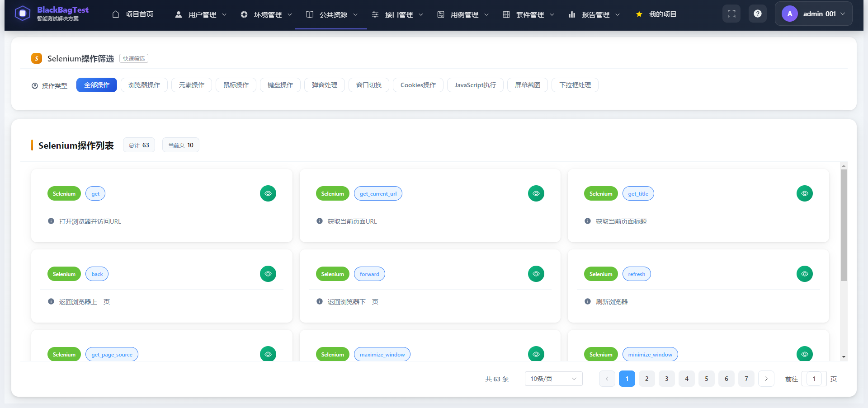868x408 pixels.
Task: Open the 项目首页 home icon
Action: pyautogui.click(x=116, y=14)
